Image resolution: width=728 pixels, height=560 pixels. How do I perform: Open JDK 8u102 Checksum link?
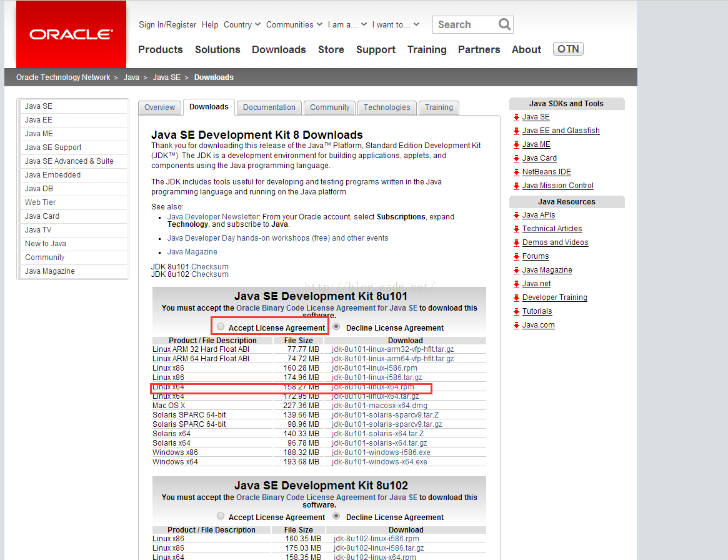click(210, 274)
